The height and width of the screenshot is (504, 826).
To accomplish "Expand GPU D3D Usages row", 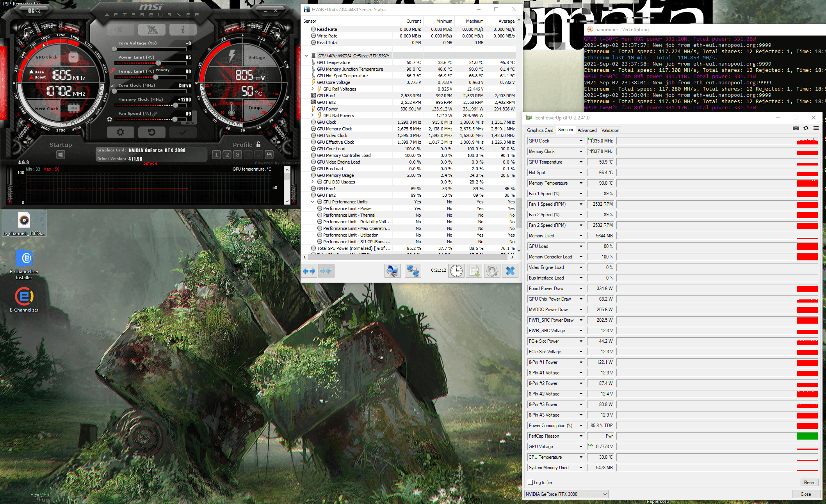I will point(313,182).
